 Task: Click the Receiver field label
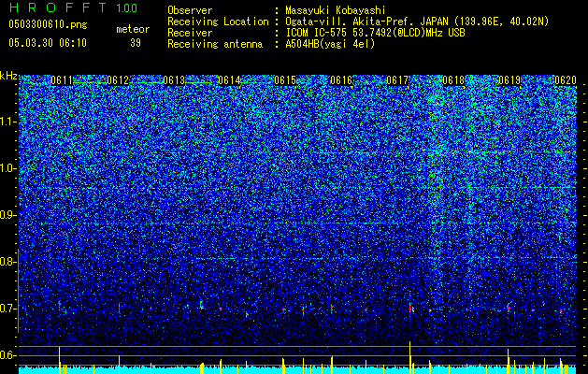point(190,33)
